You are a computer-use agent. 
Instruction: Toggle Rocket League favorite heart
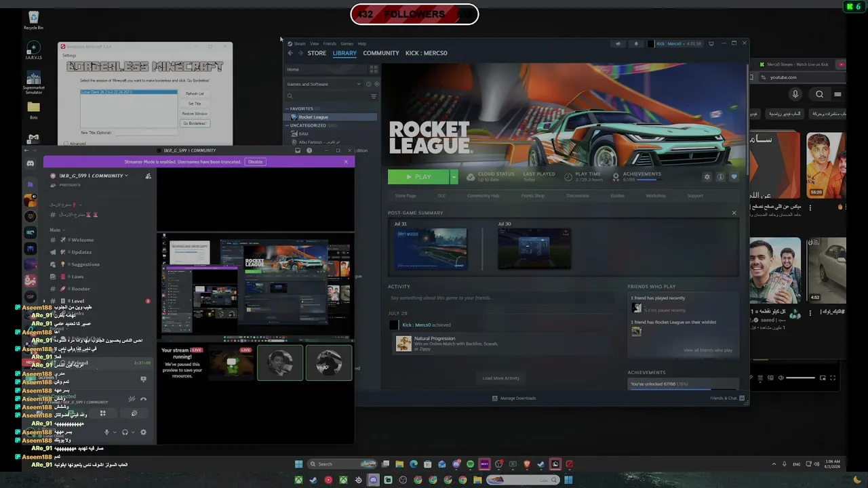coord(734,177)
